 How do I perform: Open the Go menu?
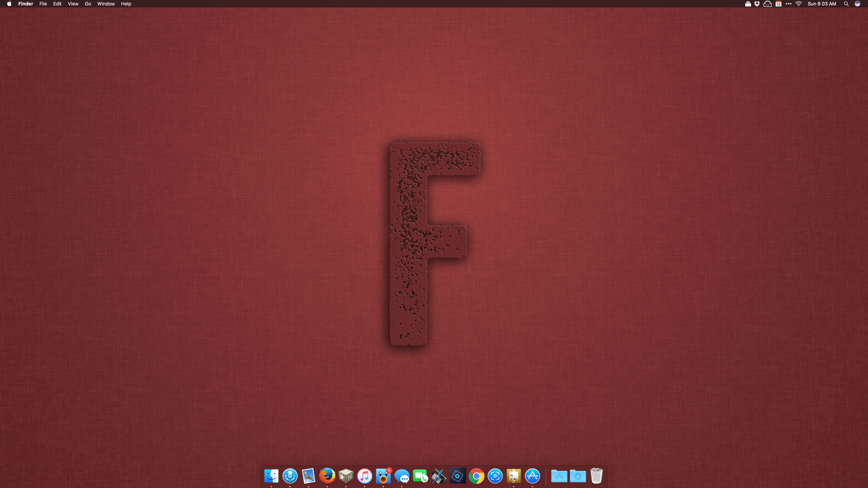pyautogui.click(x=88, y=4)
